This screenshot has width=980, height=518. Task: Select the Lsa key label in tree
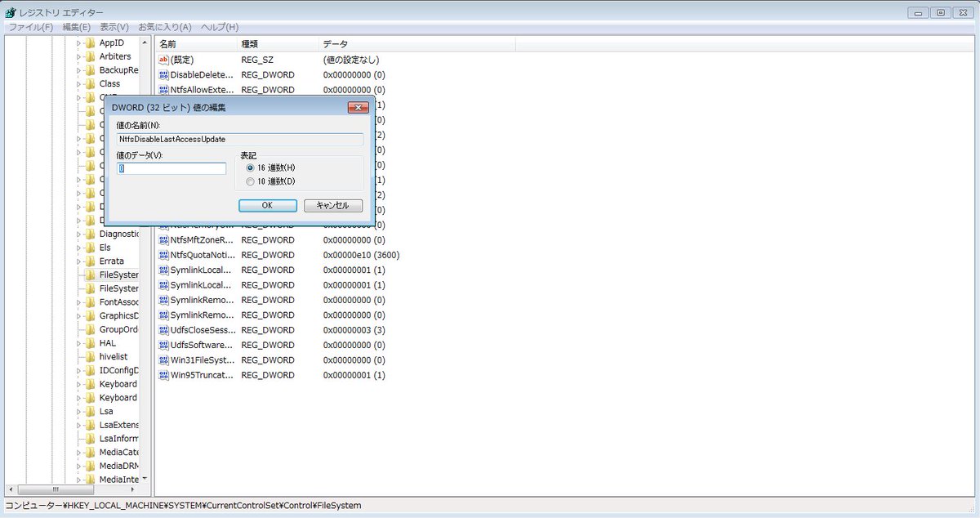(106, 411)
